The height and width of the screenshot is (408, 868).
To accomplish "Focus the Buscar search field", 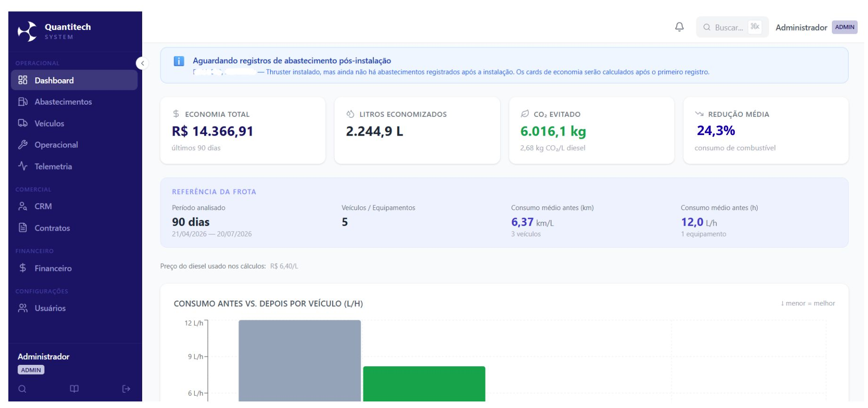I will [732, 27].
